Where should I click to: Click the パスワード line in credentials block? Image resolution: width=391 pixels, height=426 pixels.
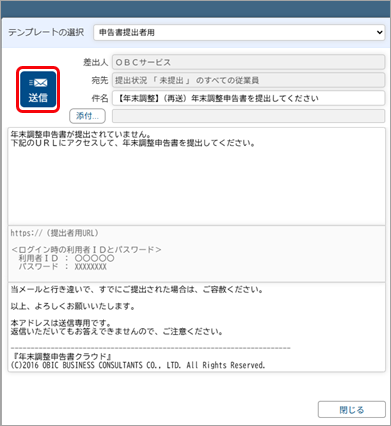point(63,267)
